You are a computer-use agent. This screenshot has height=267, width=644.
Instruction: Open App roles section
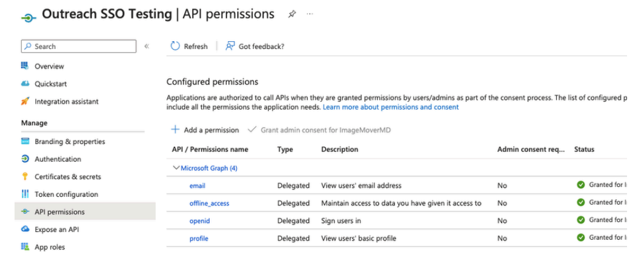(x=50, y=247)
